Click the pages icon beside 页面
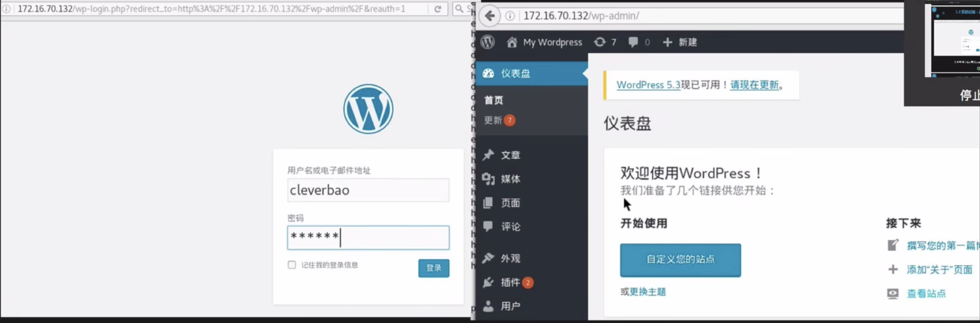980x323 pixels. 488,202
